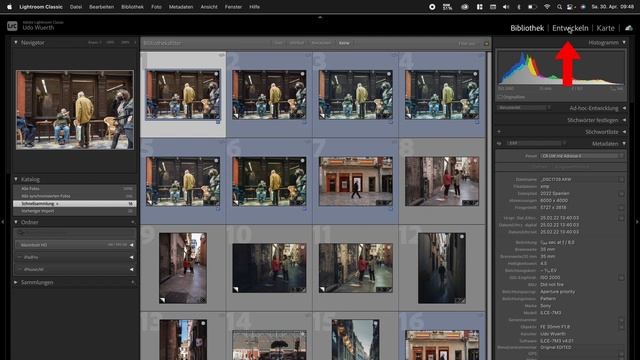Collapse the Ordner panel
The image size is (640, 360).
(16, 222)
